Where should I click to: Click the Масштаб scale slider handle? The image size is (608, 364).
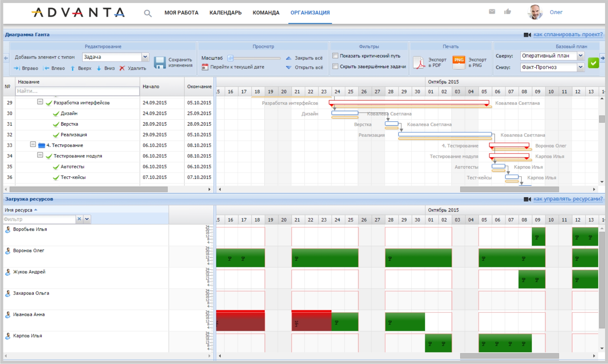230,58
